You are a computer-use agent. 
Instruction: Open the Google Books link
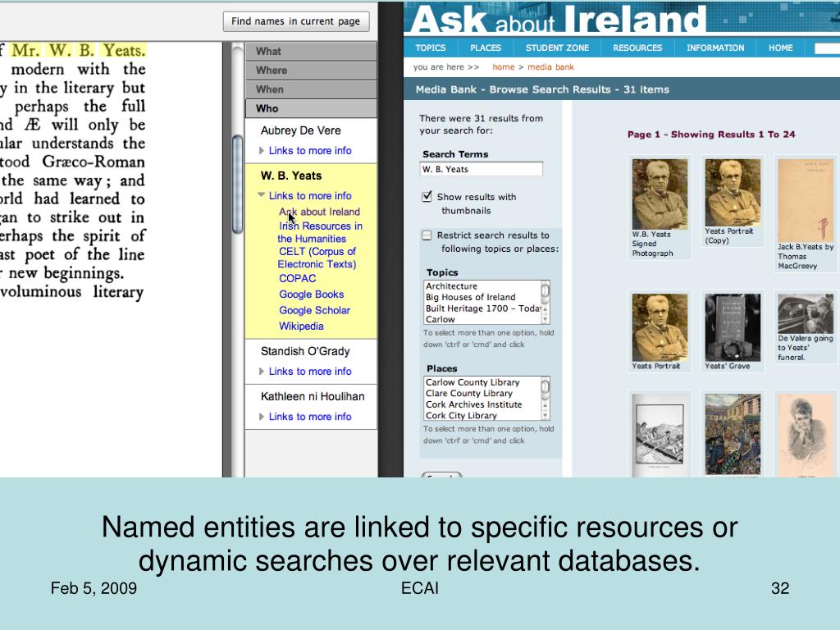pyautogui.click(x=311, y=294)
